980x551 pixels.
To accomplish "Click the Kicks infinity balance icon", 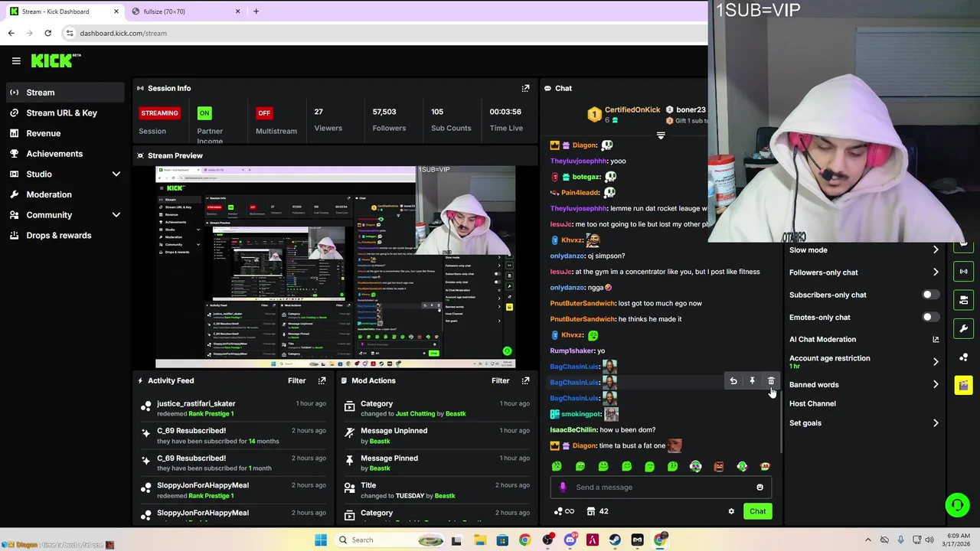I will coord(563,511).
